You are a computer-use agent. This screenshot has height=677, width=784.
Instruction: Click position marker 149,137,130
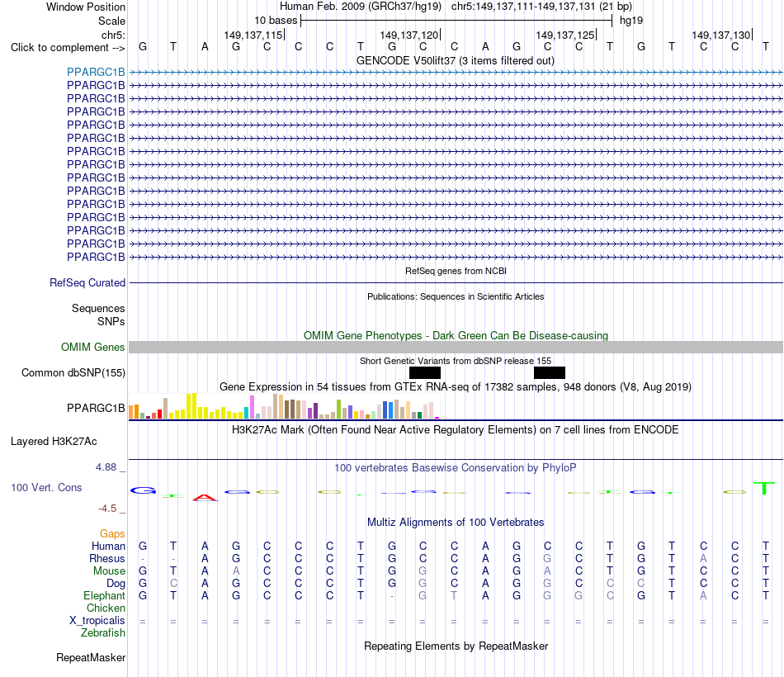tap(721, 35)
